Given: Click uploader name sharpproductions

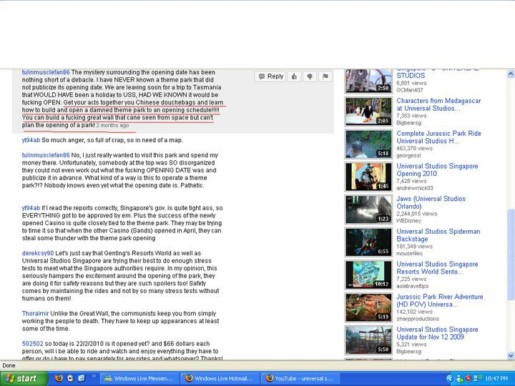Looking at the screenshot, I should pyautogui.click(x=417, y=319).
